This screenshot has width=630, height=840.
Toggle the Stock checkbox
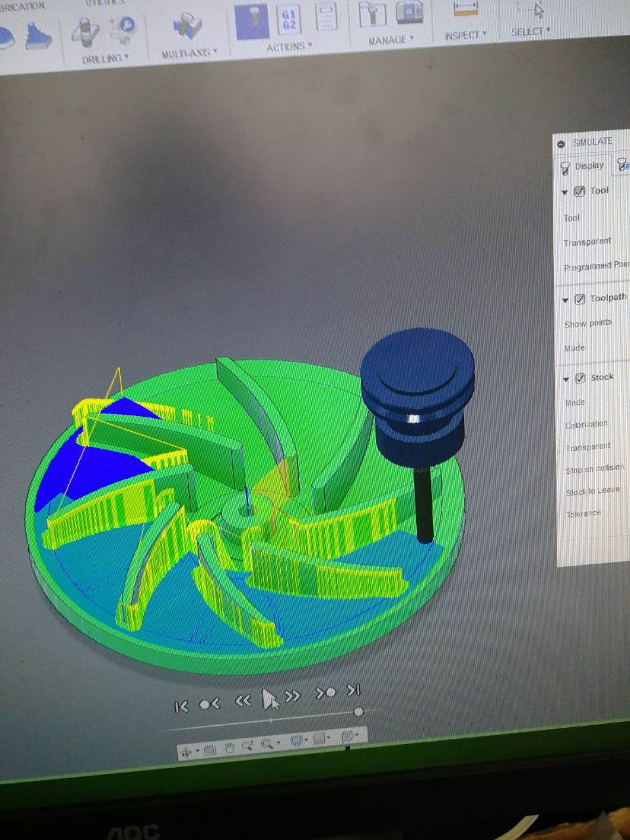point(580,379)
